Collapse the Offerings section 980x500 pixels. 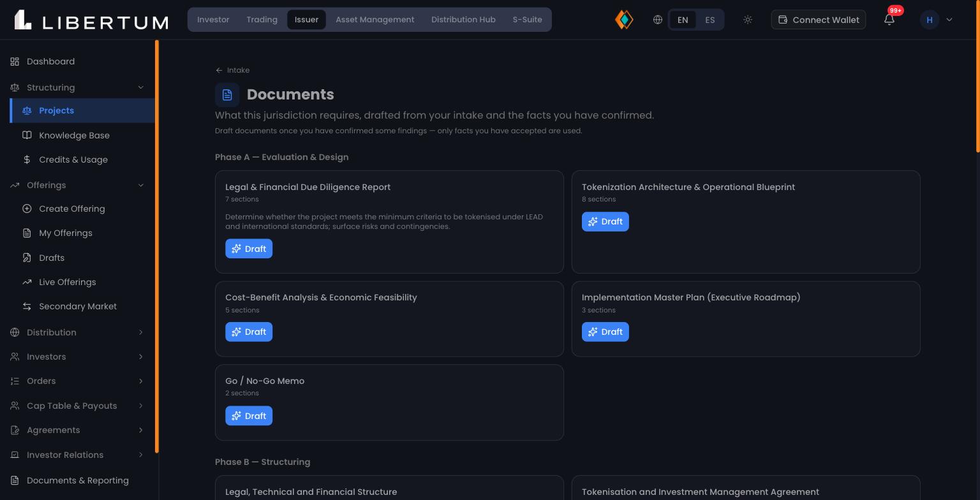(78, 185)
